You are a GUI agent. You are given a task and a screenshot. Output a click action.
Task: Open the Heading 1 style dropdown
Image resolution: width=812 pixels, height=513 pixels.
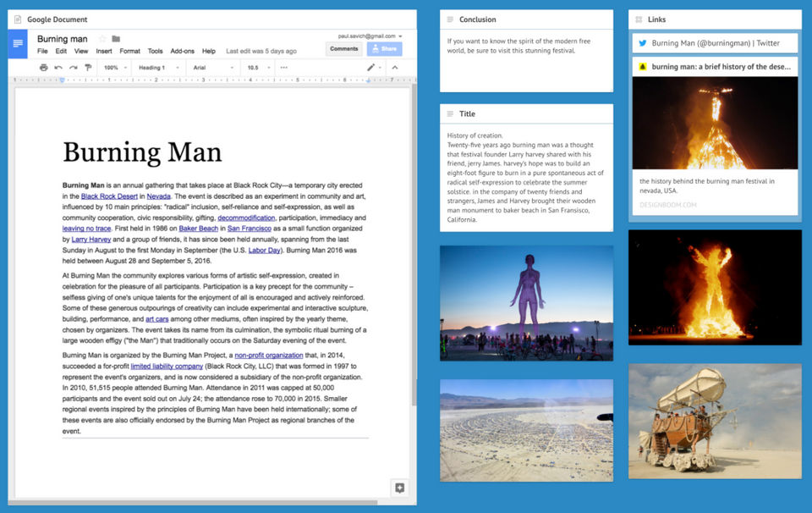pyautogui.click(x=158, y=68)
